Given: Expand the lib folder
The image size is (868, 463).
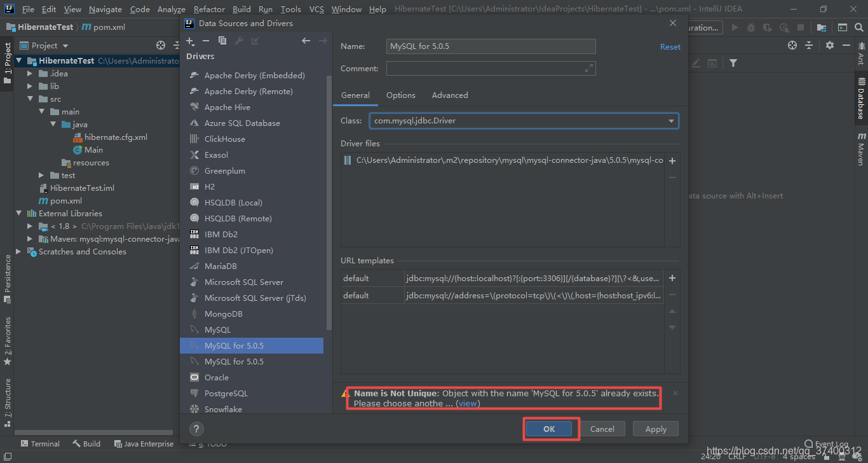Looking at the screenshot, I should 30,86.
